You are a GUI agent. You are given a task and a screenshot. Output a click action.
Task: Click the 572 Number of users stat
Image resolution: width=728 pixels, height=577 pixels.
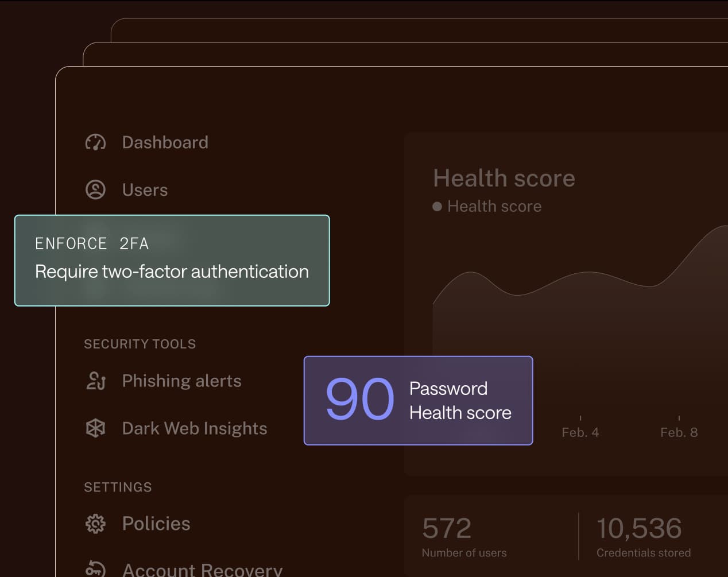464,537
